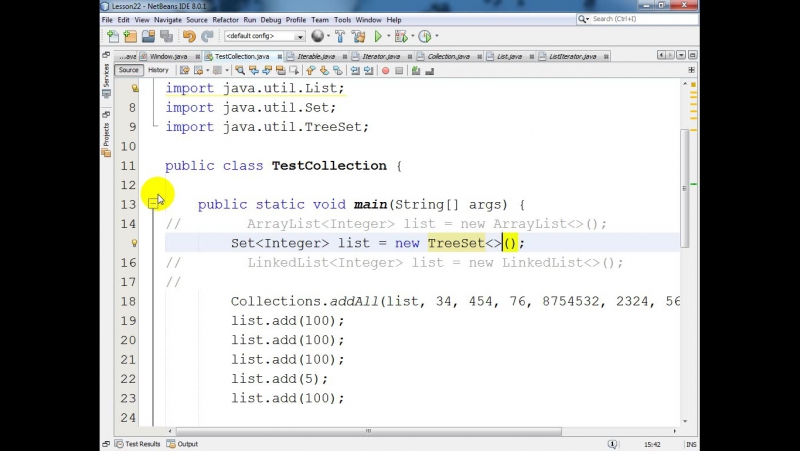Click scroll tabs left arrow
This screenshot has height=451, width=800.
tap(661, 55)
